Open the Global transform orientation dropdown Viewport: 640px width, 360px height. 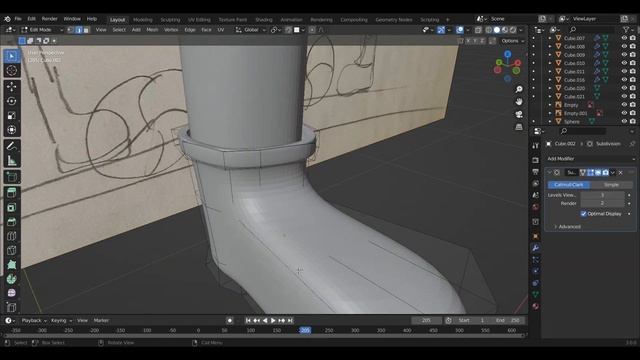(251, 30)
